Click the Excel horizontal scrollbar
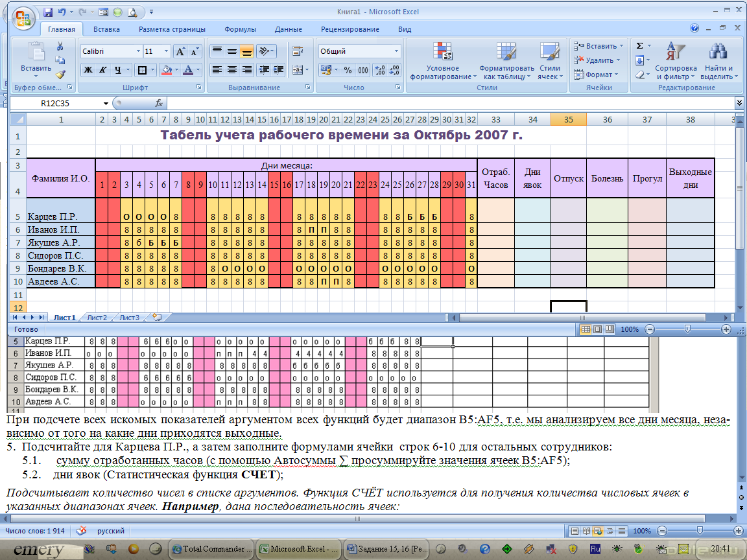 pos(582,318)
